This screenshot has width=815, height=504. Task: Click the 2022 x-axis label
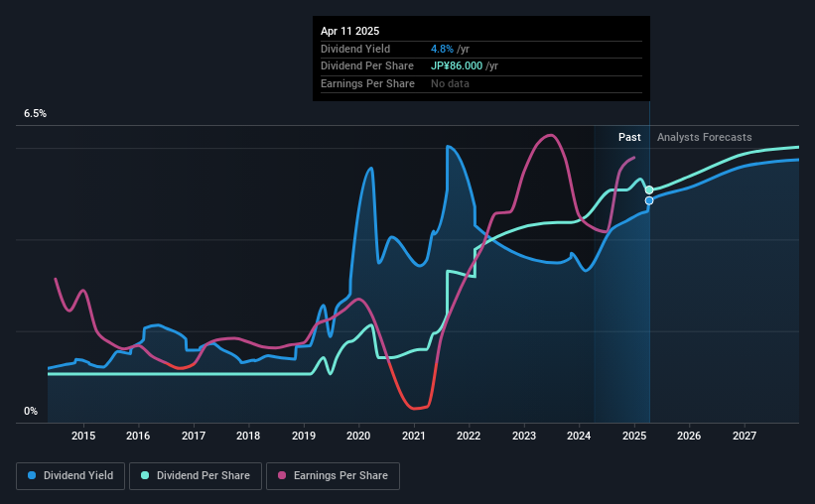click(469, 436)
